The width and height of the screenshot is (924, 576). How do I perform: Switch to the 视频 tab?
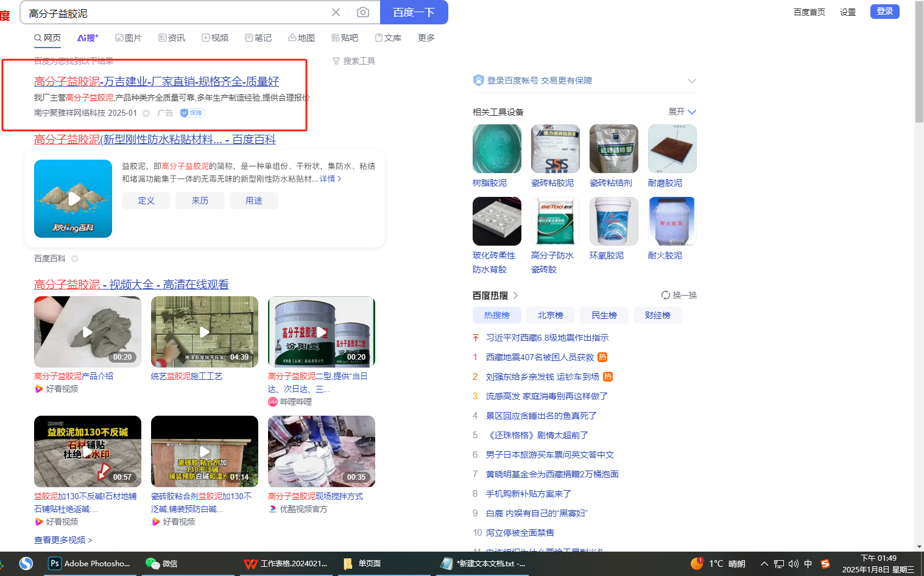pyautogui.click(x=215, y=38)
